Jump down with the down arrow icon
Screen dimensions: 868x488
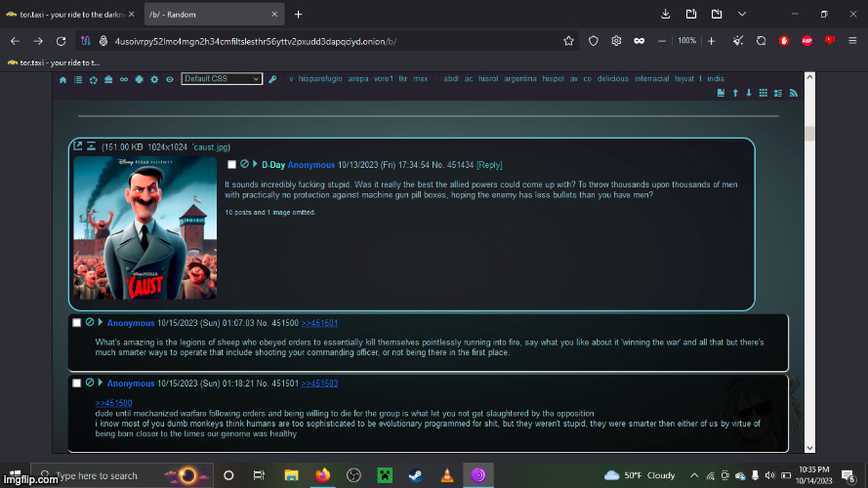pyautogui.click(x=749, y=93)
